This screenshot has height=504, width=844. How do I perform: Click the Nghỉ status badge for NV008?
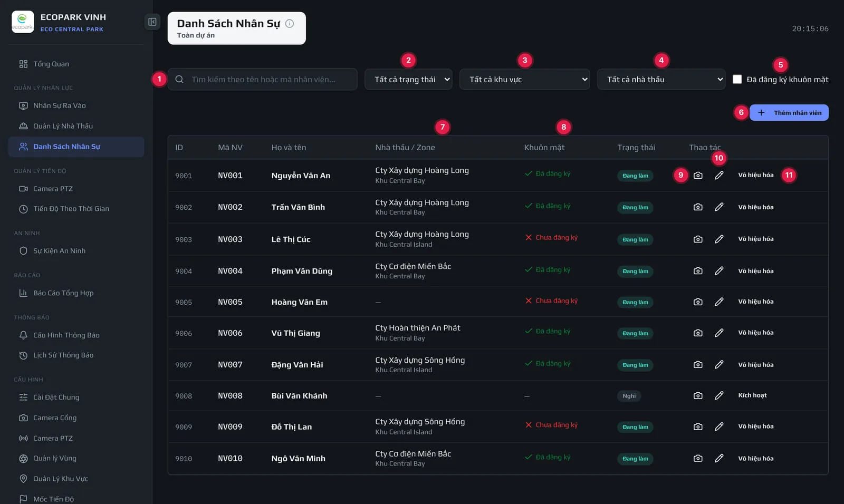tap(629, 396)
